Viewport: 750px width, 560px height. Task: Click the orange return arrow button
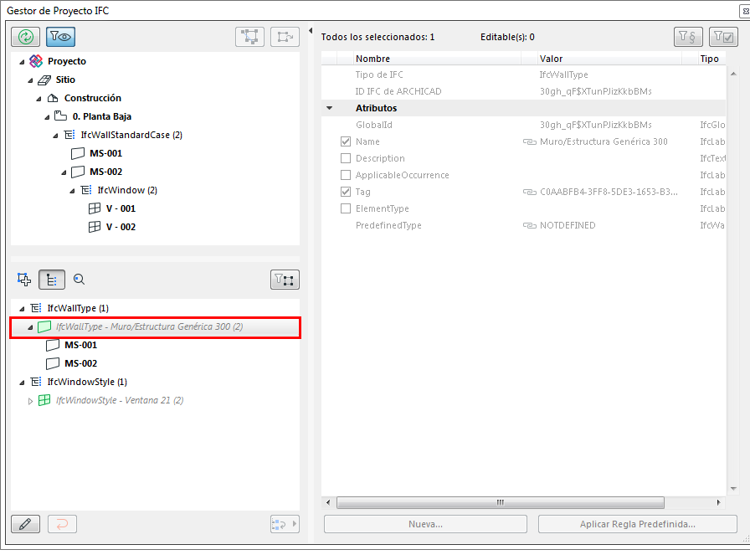tap(62, 524)
